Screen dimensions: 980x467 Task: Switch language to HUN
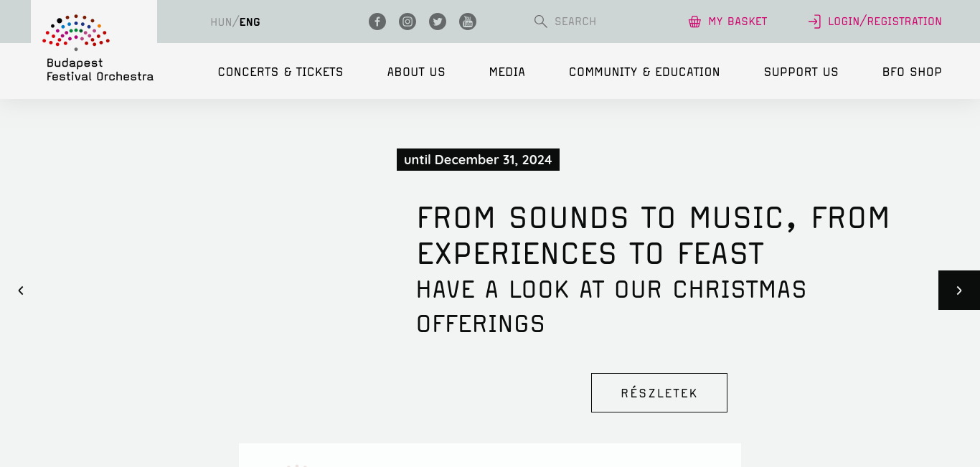pyautogui.click(x=221, y=22)
